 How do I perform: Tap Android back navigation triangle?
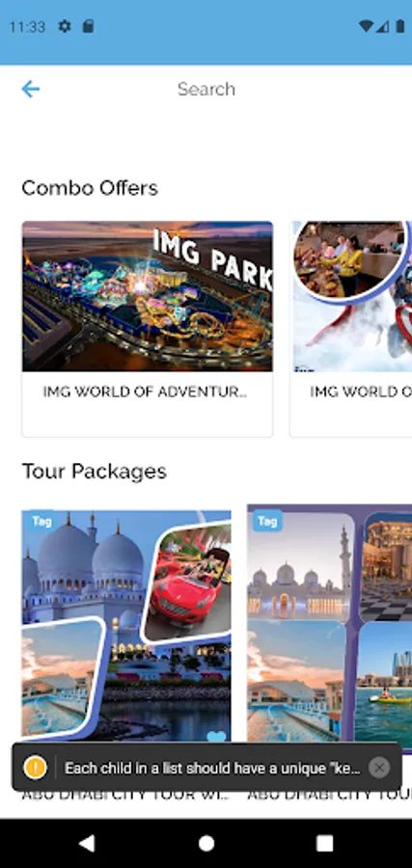pos(87,843)
